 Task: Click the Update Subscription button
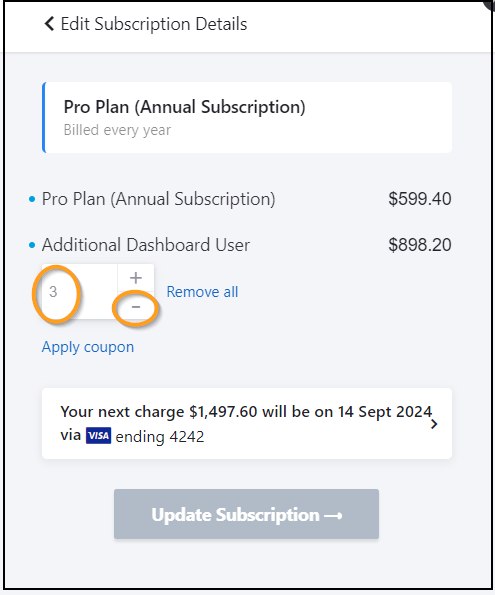pyautogui.click(x=246, y=514)
